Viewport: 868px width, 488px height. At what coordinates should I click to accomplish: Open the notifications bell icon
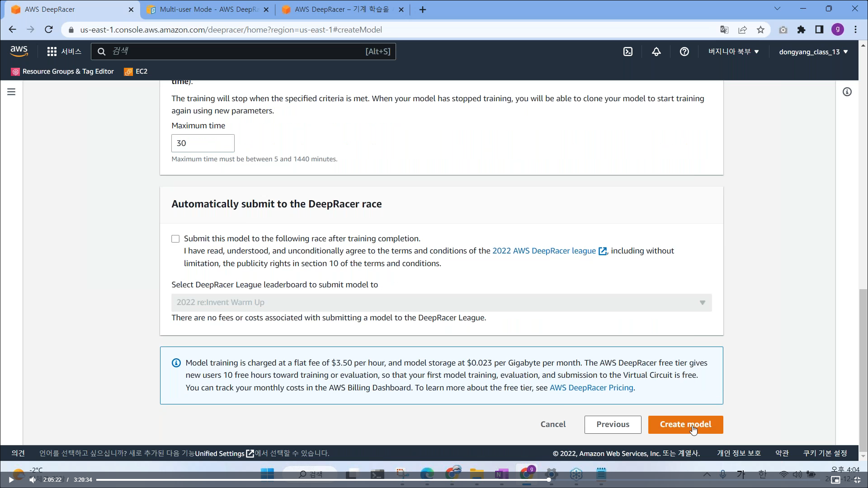656,52
